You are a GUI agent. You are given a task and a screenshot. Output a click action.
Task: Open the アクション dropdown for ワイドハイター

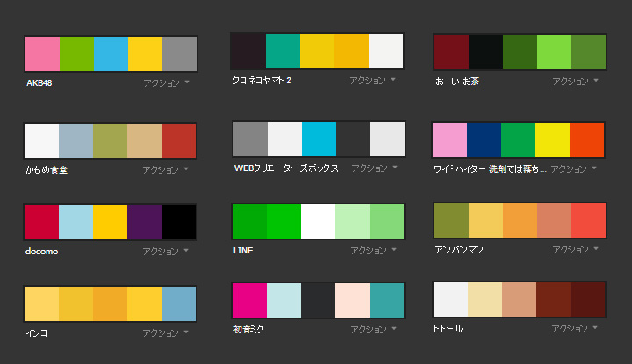coord(573,169)
